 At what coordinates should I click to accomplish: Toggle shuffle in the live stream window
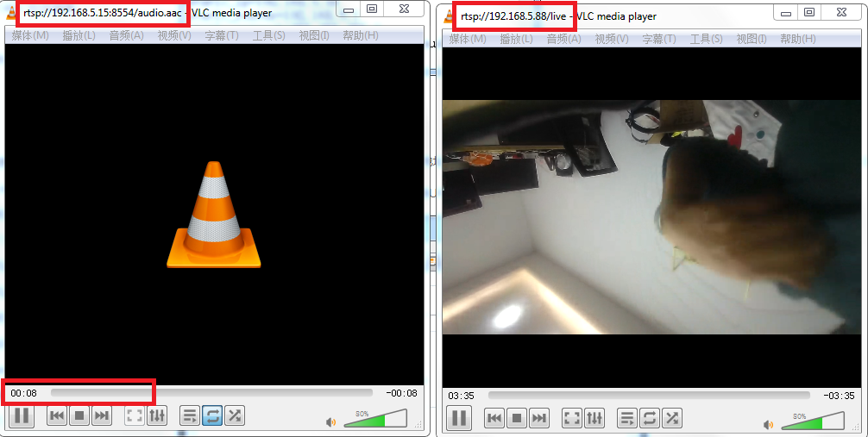672,418
